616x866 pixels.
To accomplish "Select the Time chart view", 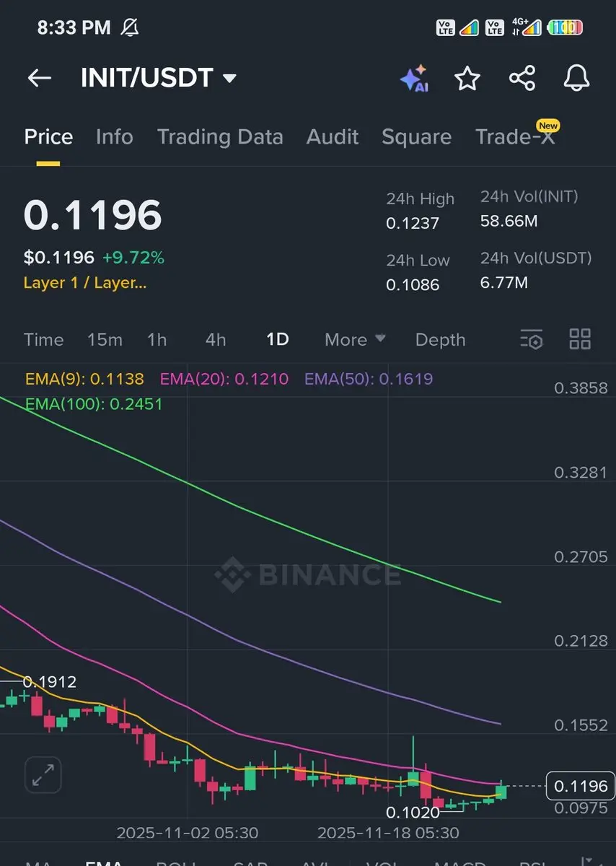I will (43, 340).
